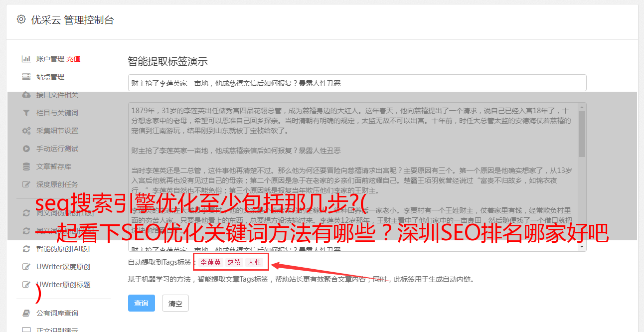
Task: Open 账户管理 bar chart icon
Action: pos(26,59)
